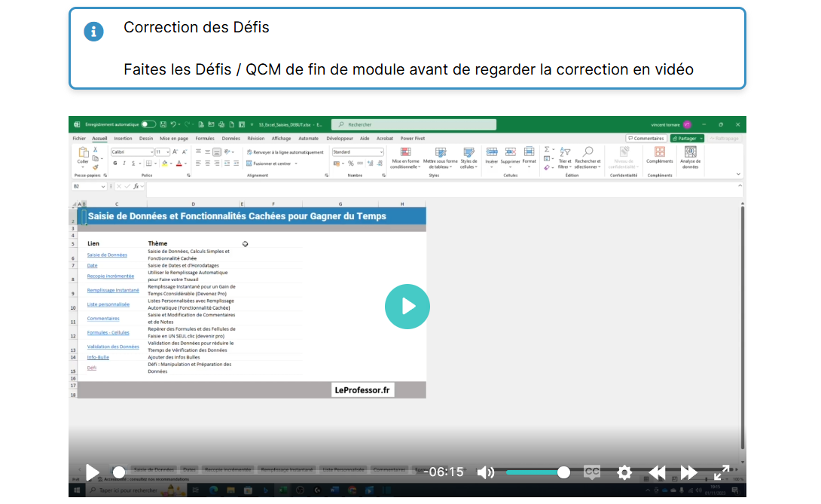Open the video settings gear
This screenshot has height=504, width=821.
click(624, 472)
